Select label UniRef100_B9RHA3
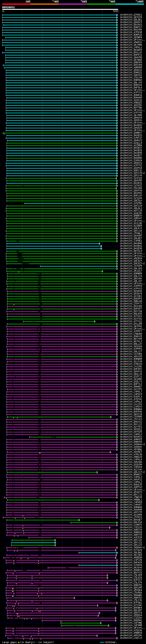 (131, 80)
